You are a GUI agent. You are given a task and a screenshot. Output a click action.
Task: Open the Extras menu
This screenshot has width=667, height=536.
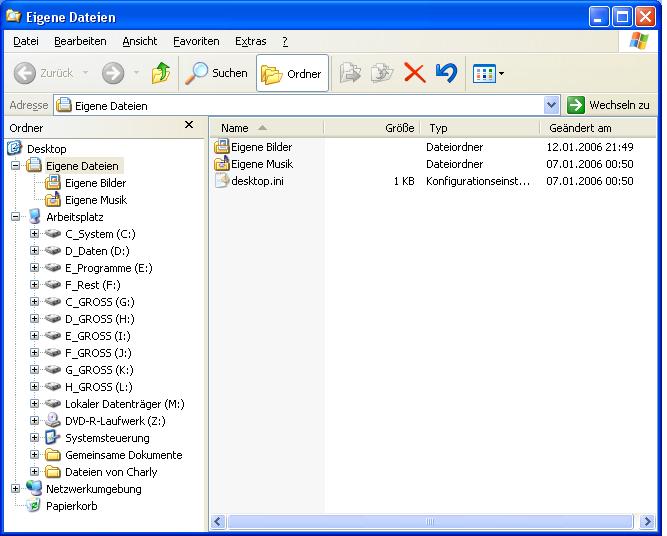coord(250,41)
